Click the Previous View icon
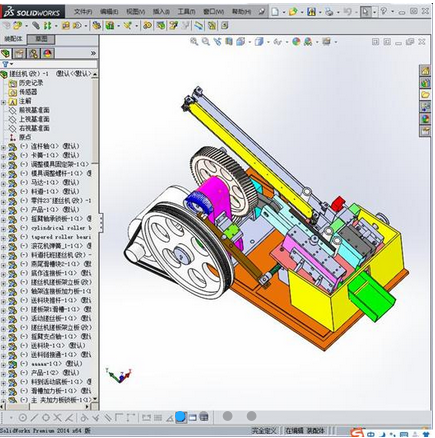Screen dimensions: 435x438 (x=218, y=42)
